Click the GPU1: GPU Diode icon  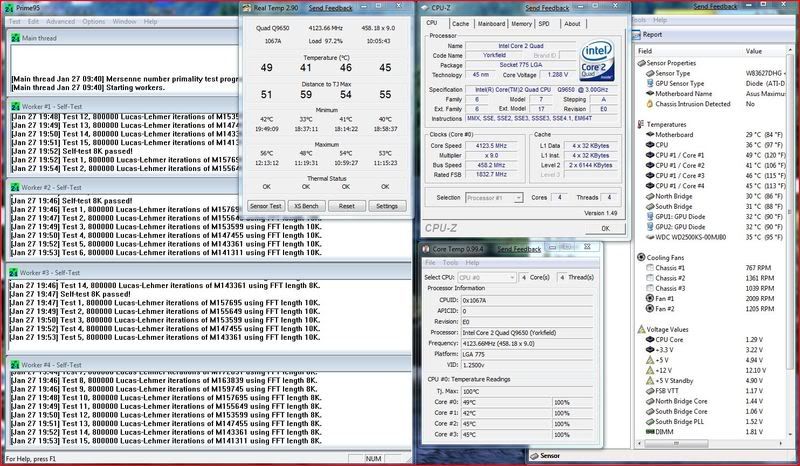point(650,216)
